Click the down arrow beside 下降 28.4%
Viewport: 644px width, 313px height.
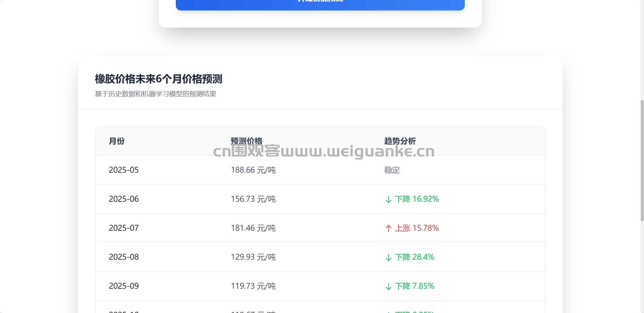(388, 257)
